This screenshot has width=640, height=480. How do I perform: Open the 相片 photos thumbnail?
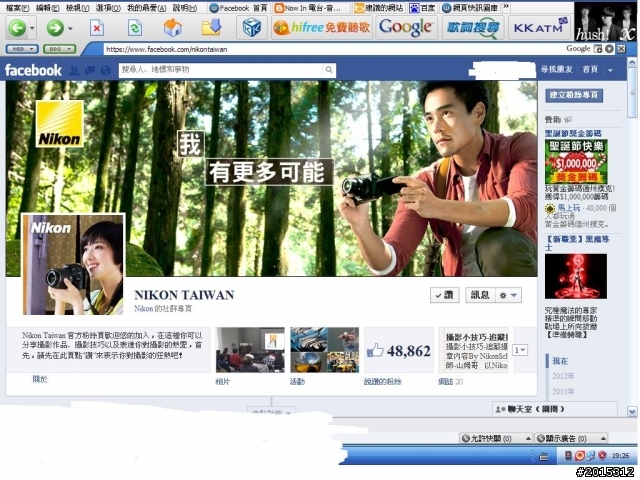point(250,350)
